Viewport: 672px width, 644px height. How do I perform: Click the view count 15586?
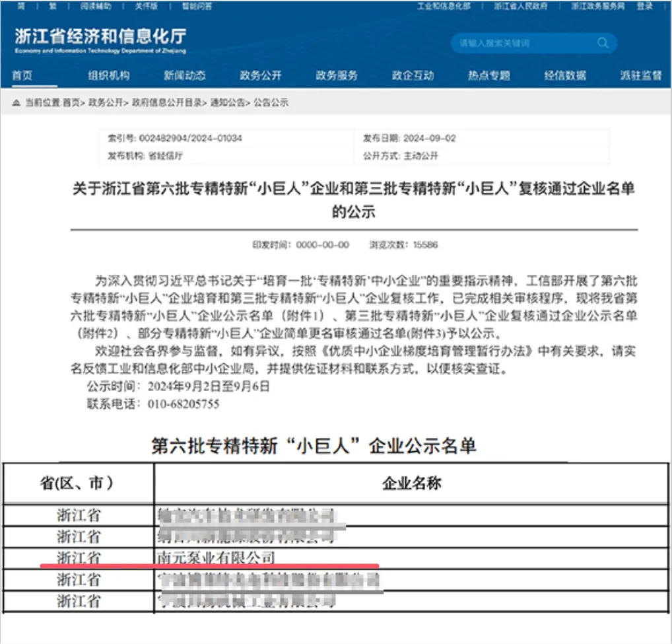pyautogui.click(x=425, y=245)
